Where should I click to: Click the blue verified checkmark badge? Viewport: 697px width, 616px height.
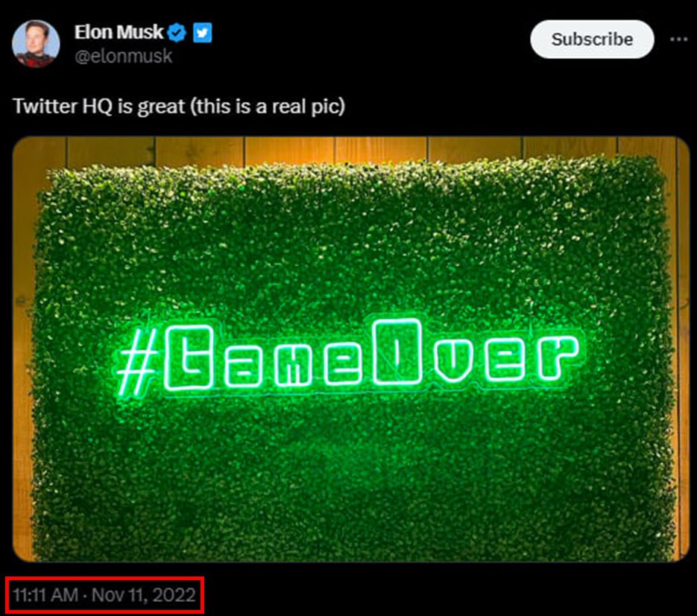[177, 33]
